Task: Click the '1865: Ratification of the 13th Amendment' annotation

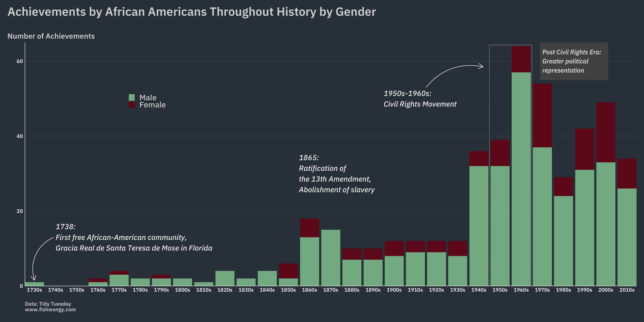Action: (337, 174)
